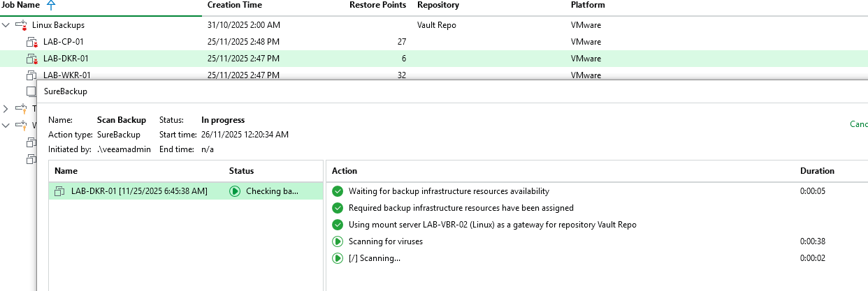Sort by Creation Time column header
Viewport: 868px width, 291px height.
coord(234,6)
